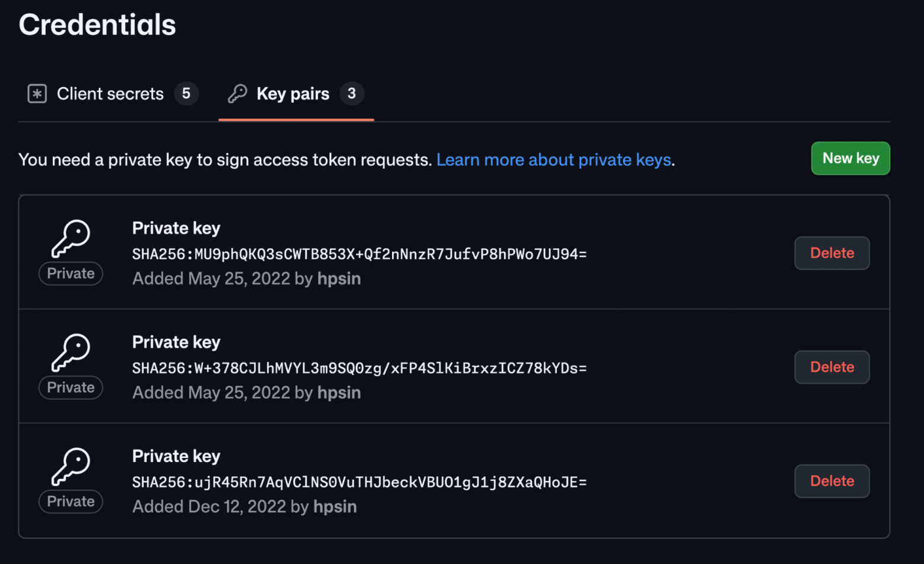Click the key icon of the ujR45Rn7 key
The height and width of the screenshot is (564, 924).
70,467
